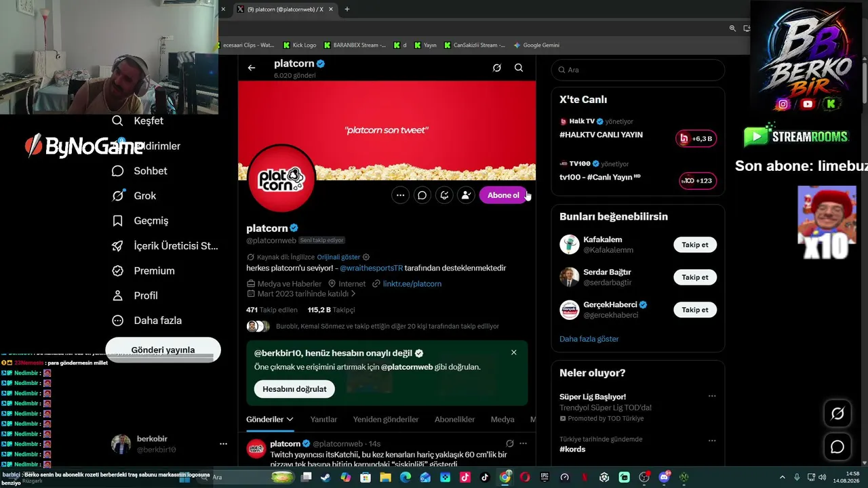Open mutual followers line mentioning Burobir
The width and height of the screenshot is (868, 488).
(x=387, y=326)
